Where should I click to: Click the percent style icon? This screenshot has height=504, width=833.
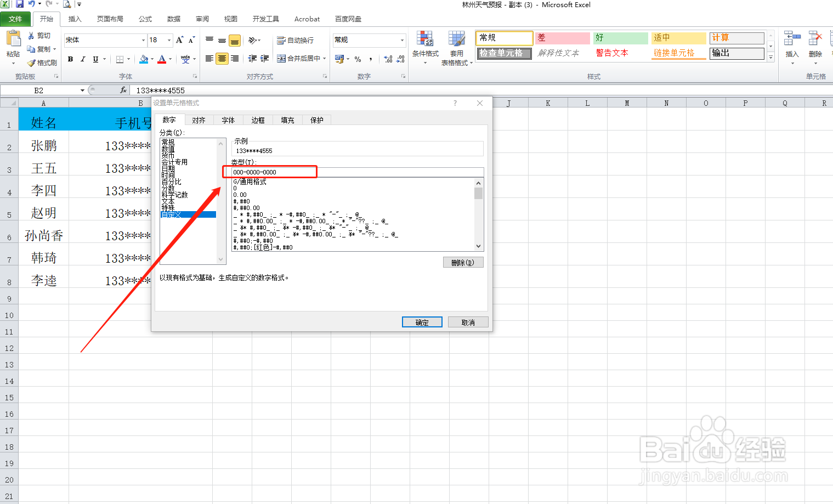click(358, 59)
